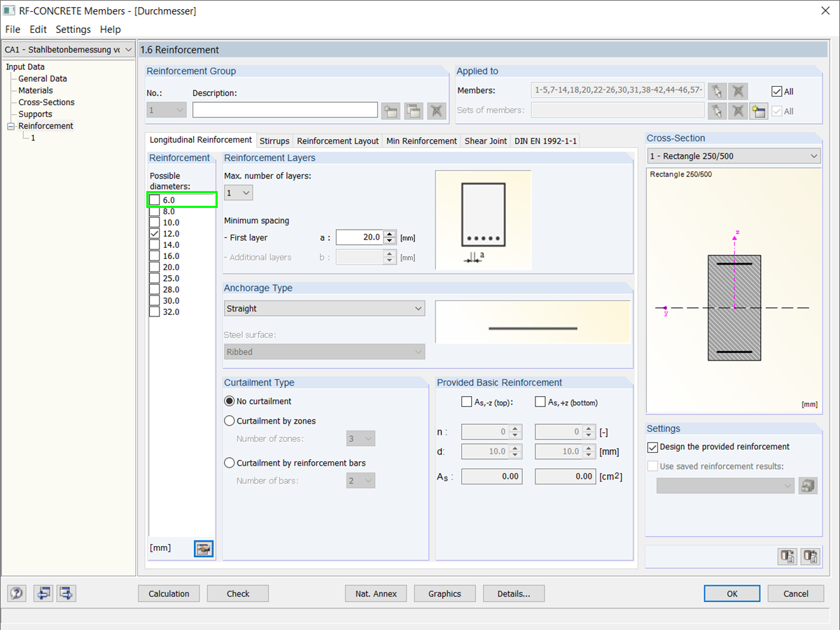Enable As,-z (top) basic reinforcement
The width and height of the screenshot is (840, 630).
(x=467, y=402)
